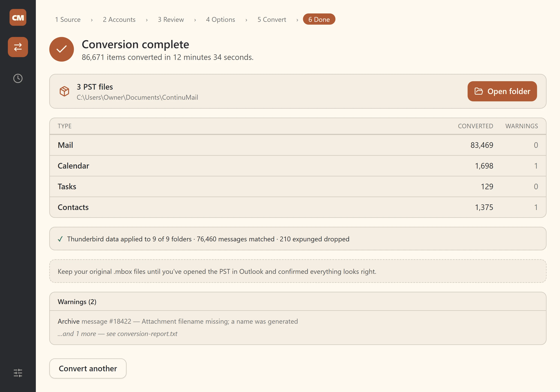Viewport: 560px width, 392px height.
Task: Select the 6 Done step
Action: coord(319,19)
